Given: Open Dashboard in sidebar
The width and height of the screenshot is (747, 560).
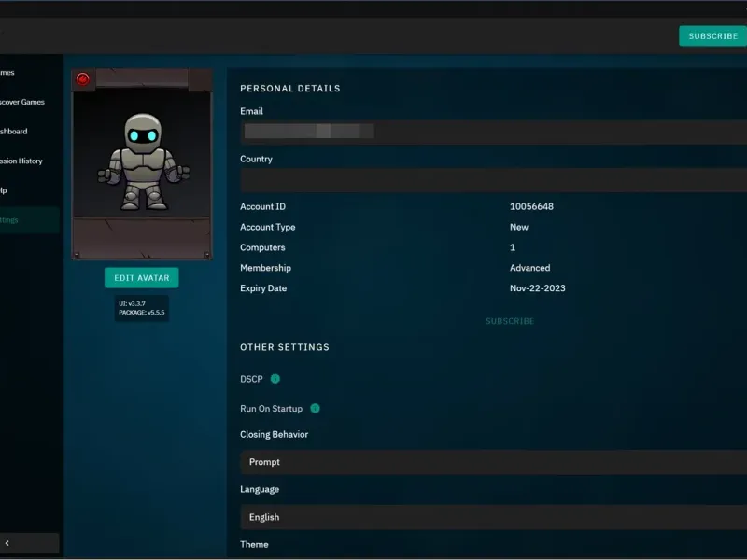Looking at the screenshot, I should (14, 132).
